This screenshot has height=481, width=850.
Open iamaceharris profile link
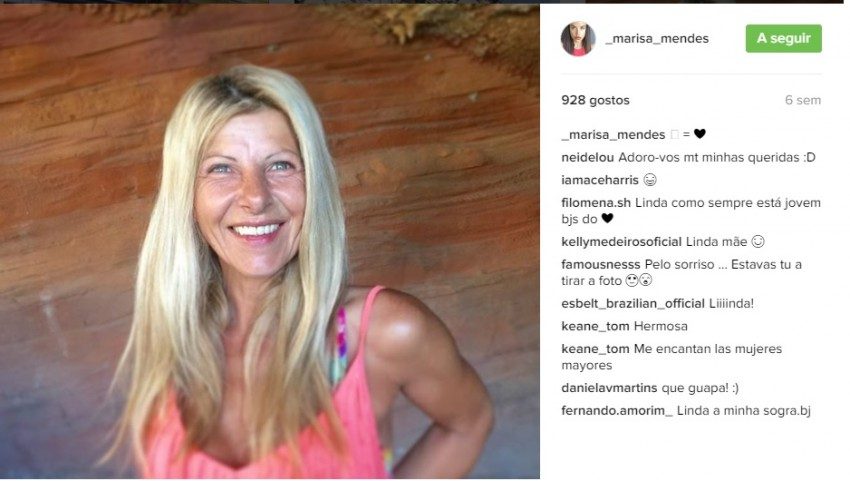[x=600, y=180]
